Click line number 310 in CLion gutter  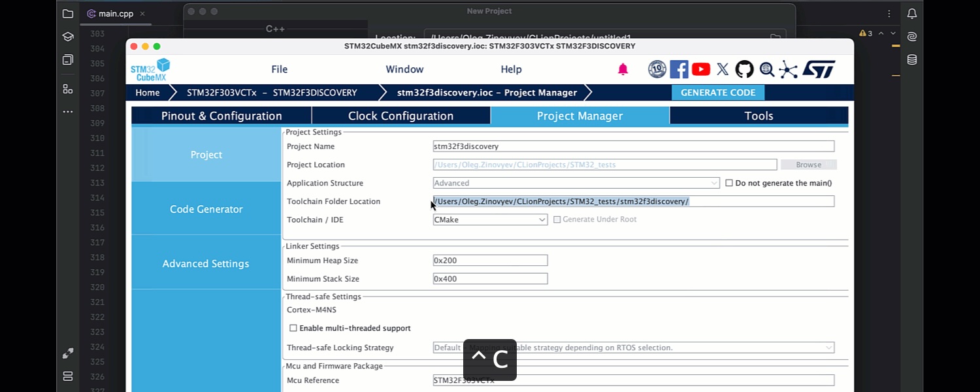point(97,138)
